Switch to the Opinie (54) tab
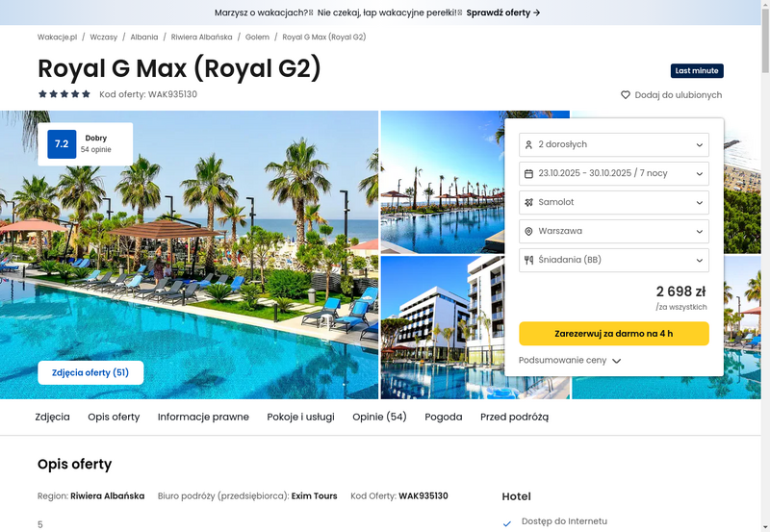The width and height of the screenshot is (770, 532). 379,417
